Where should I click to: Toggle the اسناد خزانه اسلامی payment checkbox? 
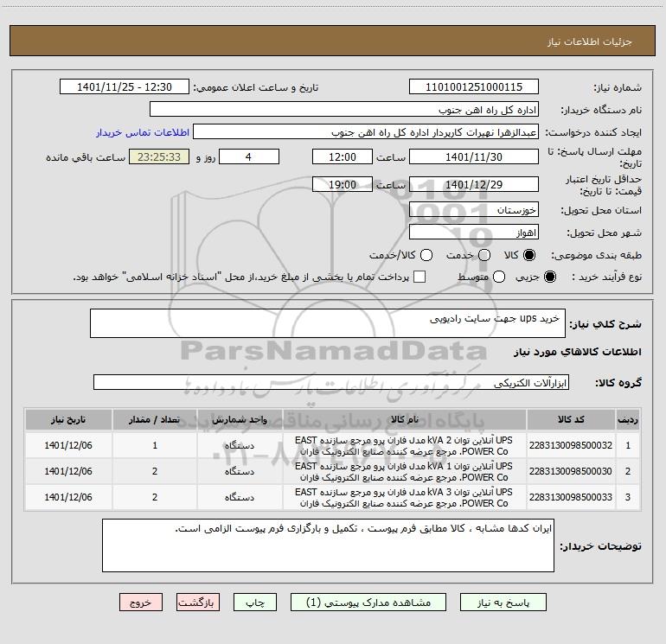419,277
